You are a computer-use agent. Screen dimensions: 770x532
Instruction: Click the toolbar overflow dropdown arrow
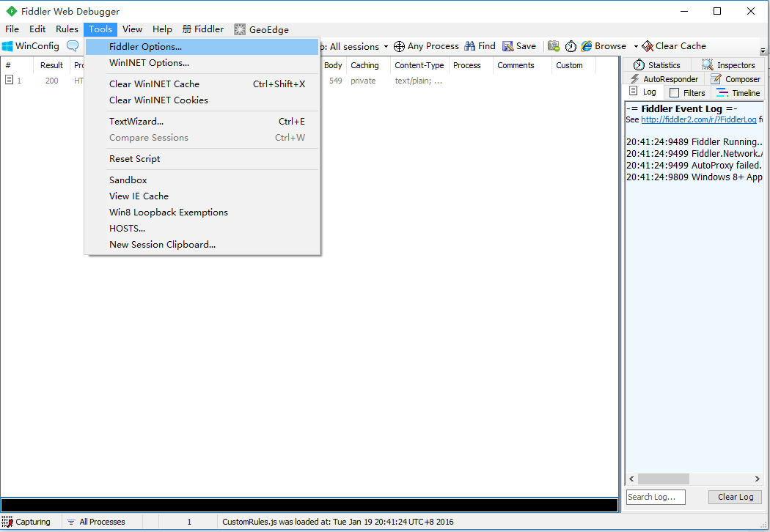coord(764,51)
